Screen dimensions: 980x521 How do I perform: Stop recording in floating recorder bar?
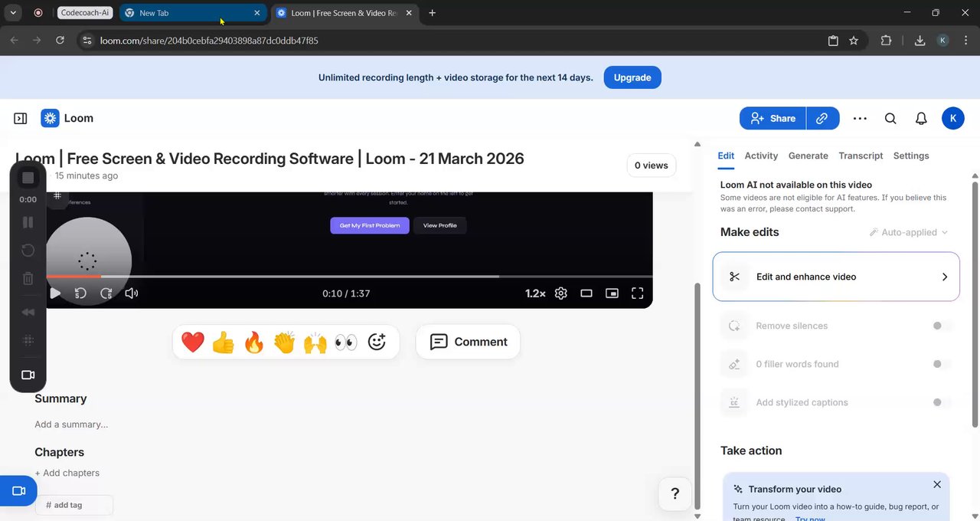click(28, 178)
